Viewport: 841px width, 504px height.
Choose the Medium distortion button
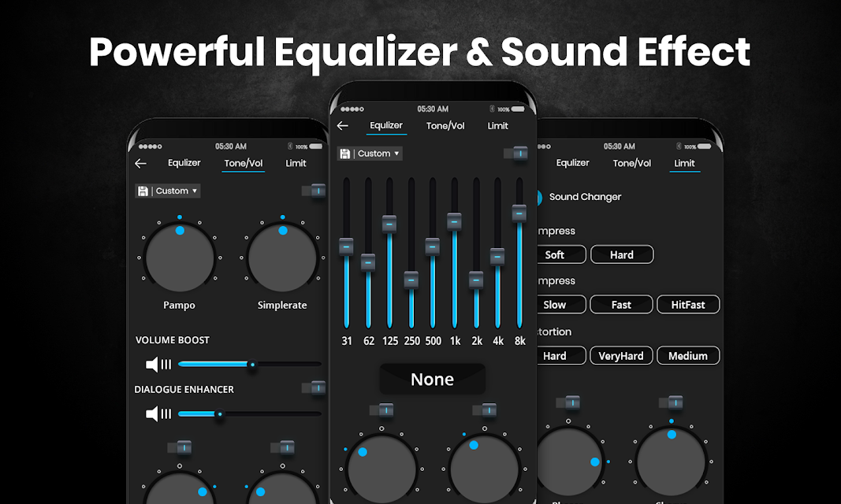coord(688,355)
